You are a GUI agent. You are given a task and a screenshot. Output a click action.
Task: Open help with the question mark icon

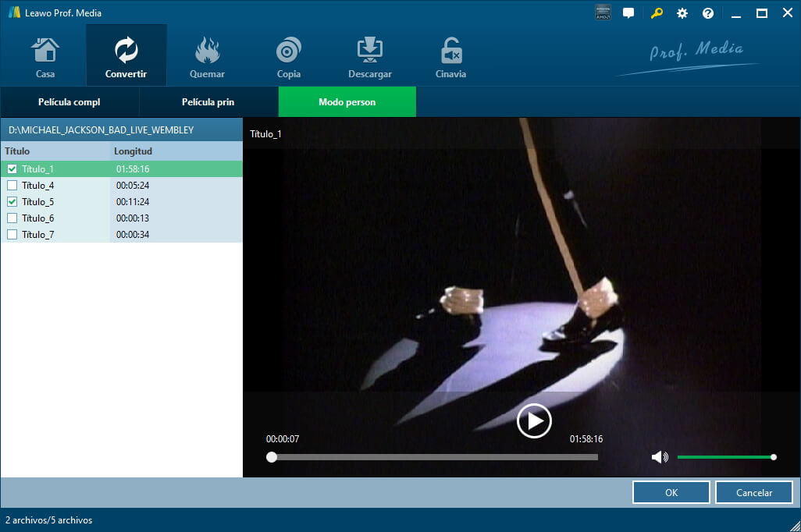[708, 13]
